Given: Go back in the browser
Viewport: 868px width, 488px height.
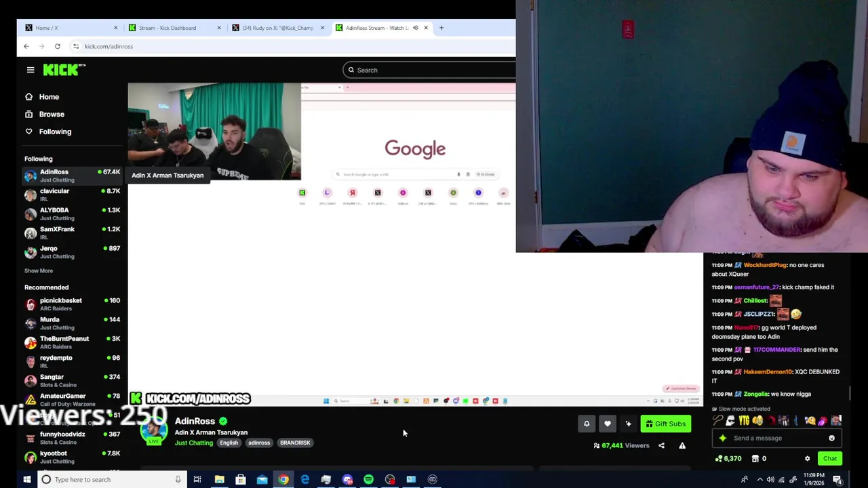Looking at the screenshot, I should coord(26,46).
